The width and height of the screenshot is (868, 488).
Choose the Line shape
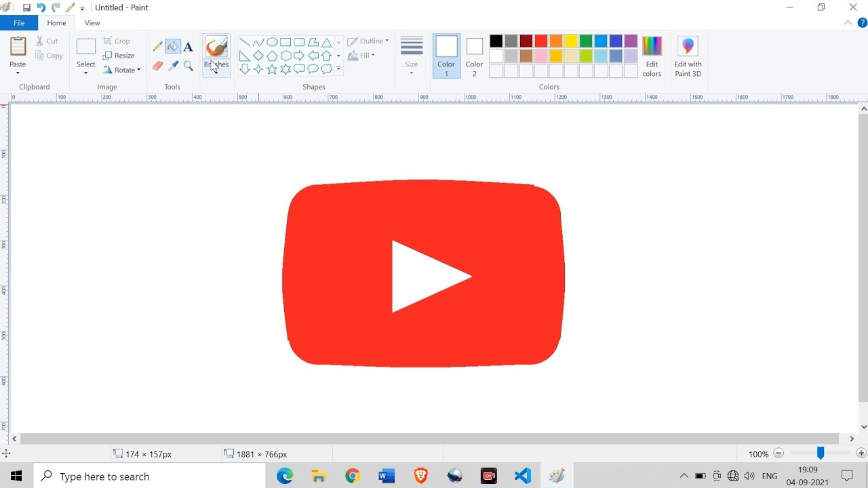(x=245, y=42)
